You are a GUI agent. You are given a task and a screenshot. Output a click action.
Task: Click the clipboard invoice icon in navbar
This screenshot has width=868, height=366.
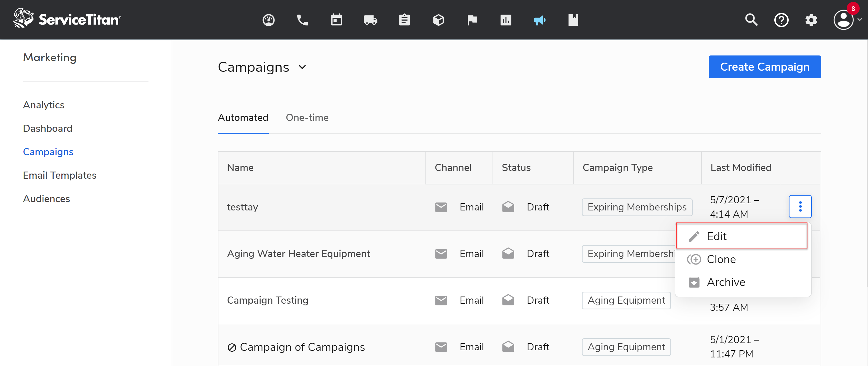404,20
